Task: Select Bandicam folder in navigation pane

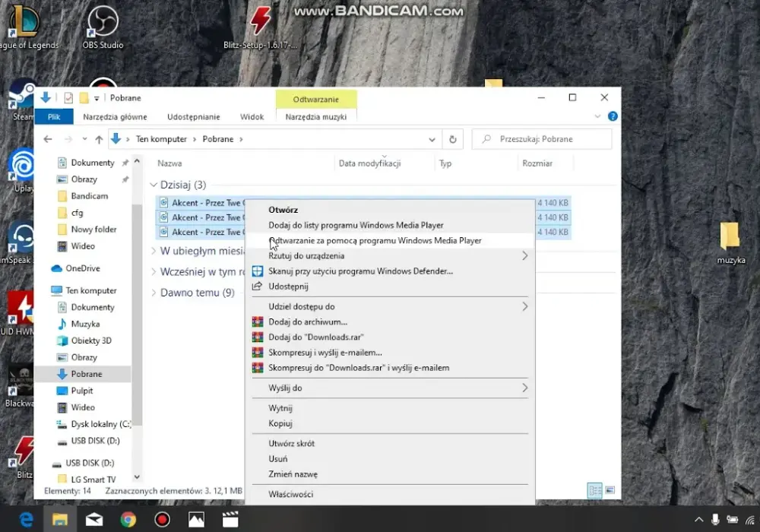Action: [x=89, y=196]
